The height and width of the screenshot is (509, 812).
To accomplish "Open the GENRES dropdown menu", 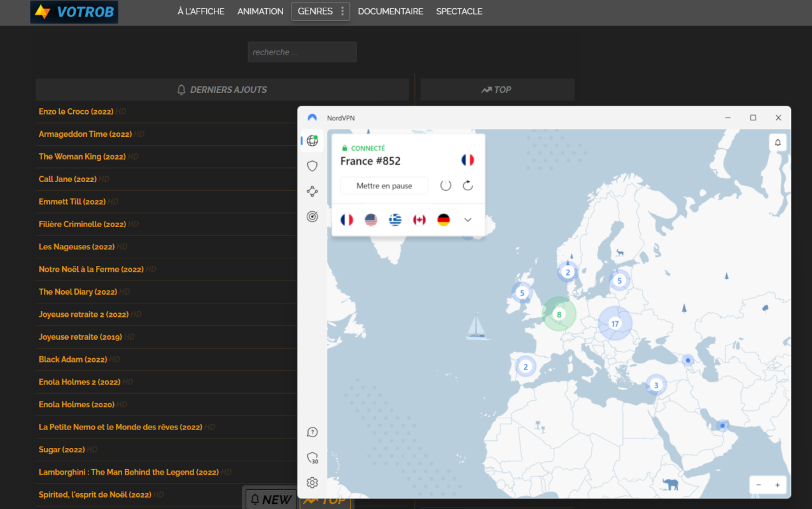I will click(x=321, y=11).
